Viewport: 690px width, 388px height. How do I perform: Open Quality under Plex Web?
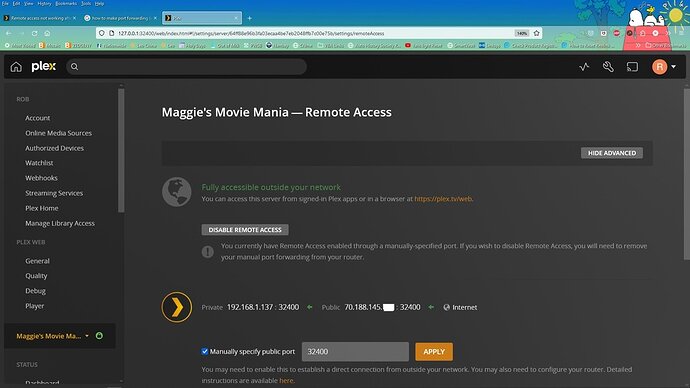tap(36, 276)
